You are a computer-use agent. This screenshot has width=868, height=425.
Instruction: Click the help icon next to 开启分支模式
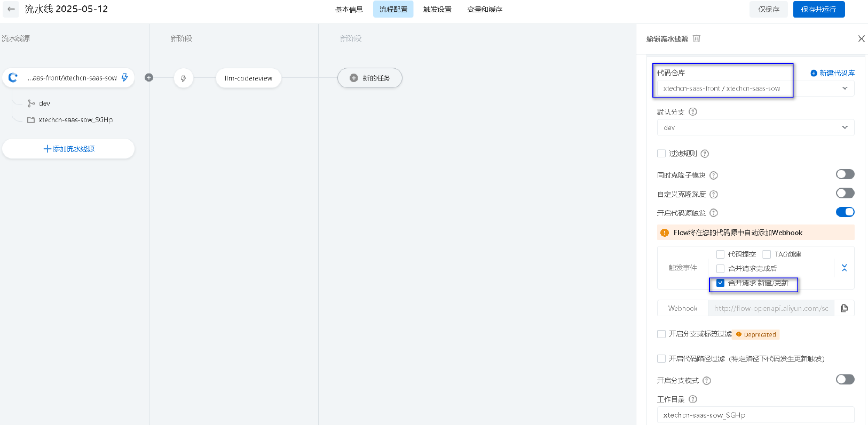tap(707, 381)
